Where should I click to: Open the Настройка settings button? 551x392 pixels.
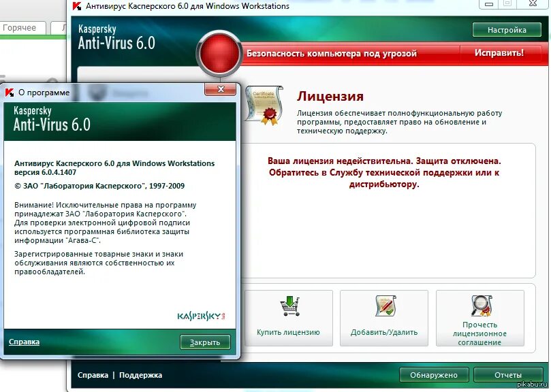pos(506,30)
